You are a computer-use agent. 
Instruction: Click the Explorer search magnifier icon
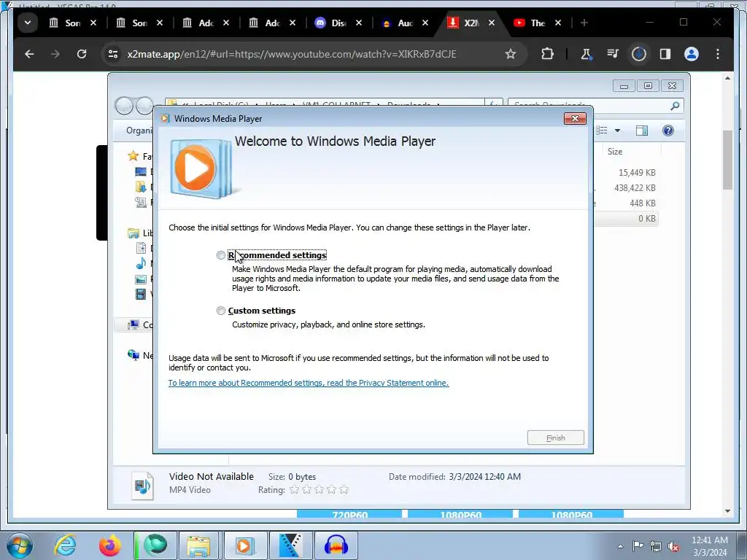tap(675, 106)
